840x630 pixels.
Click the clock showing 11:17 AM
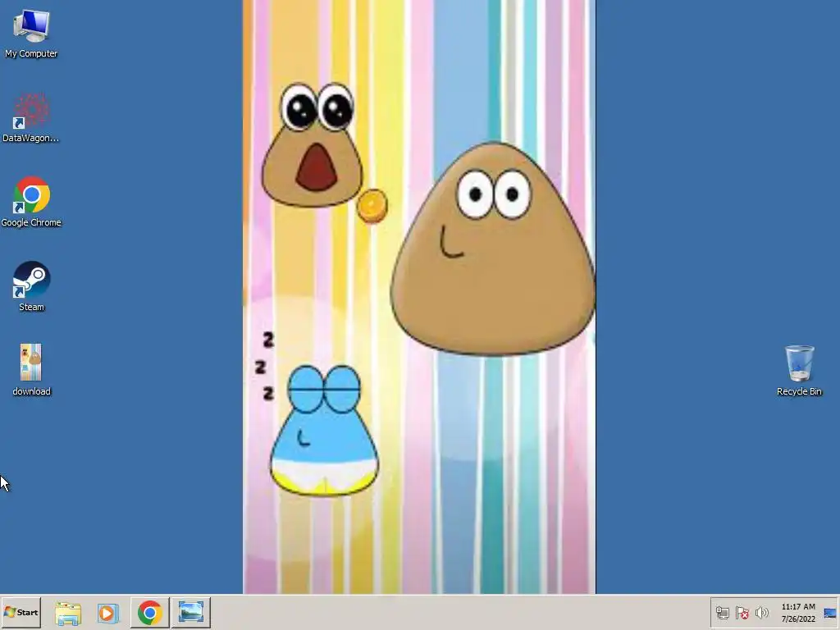click(798, 606)
